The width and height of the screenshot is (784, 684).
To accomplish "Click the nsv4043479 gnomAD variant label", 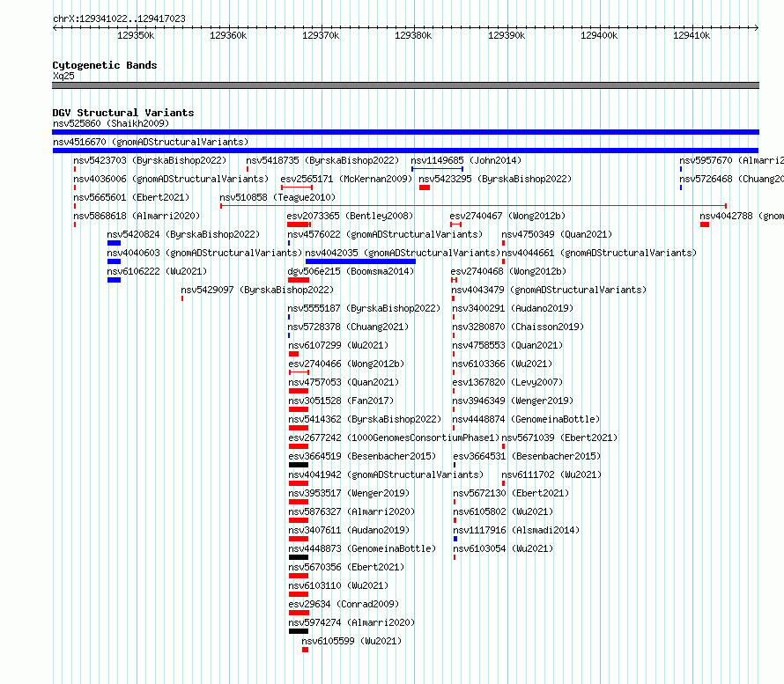I will 549,290.
